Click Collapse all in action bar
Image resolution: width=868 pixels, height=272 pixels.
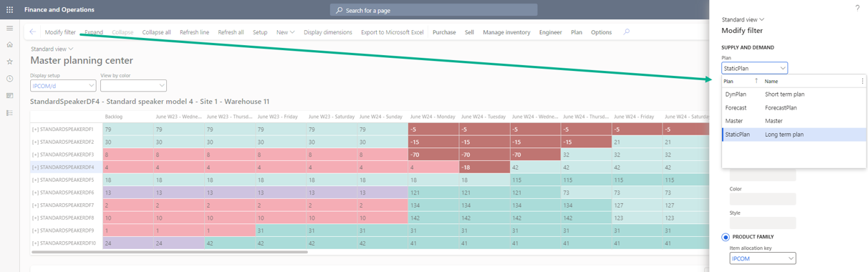(156, 32)
